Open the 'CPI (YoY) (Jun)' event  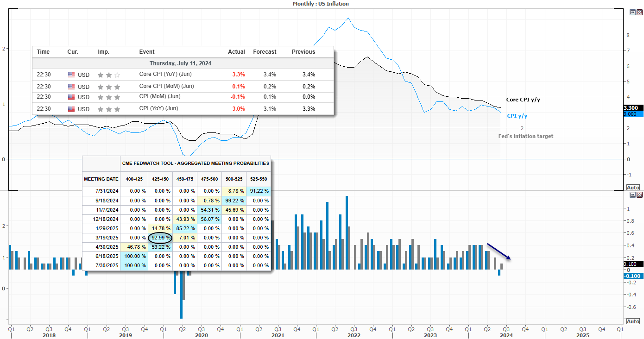click(159, 108)
